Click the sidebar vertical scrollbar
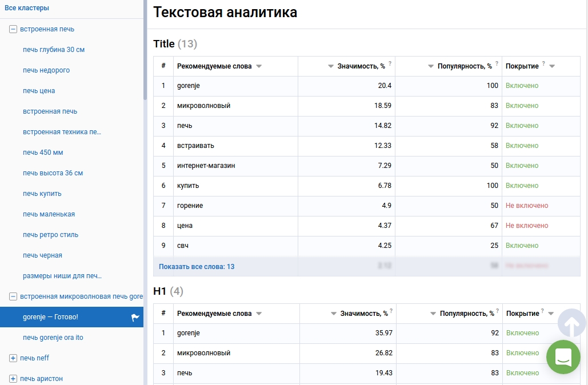 (145, 50)
